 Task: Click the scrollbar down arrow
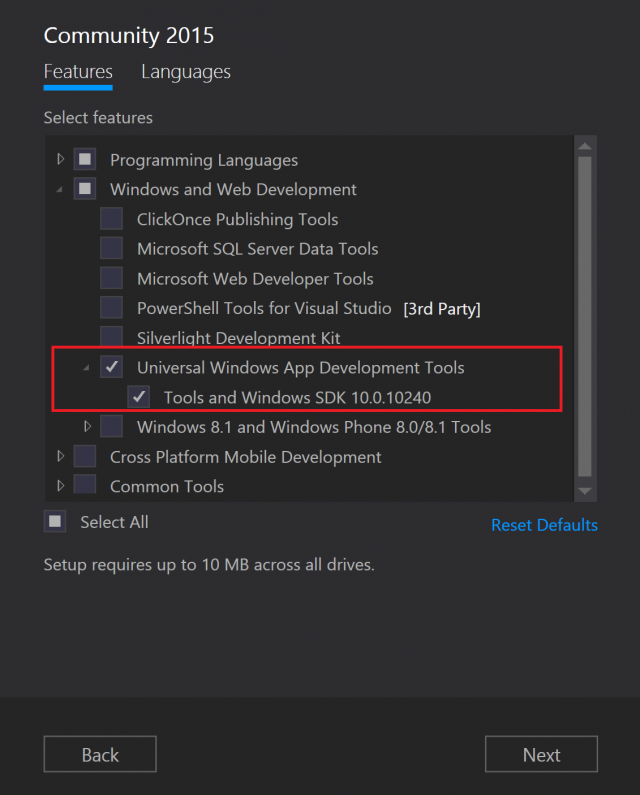pos(585,491)
